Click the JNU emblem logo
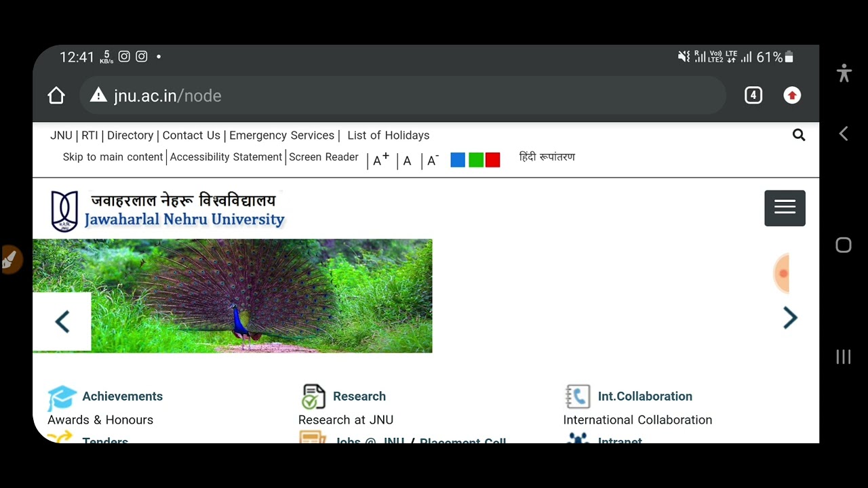Screen dimensions: 868x488 point(65,211)
